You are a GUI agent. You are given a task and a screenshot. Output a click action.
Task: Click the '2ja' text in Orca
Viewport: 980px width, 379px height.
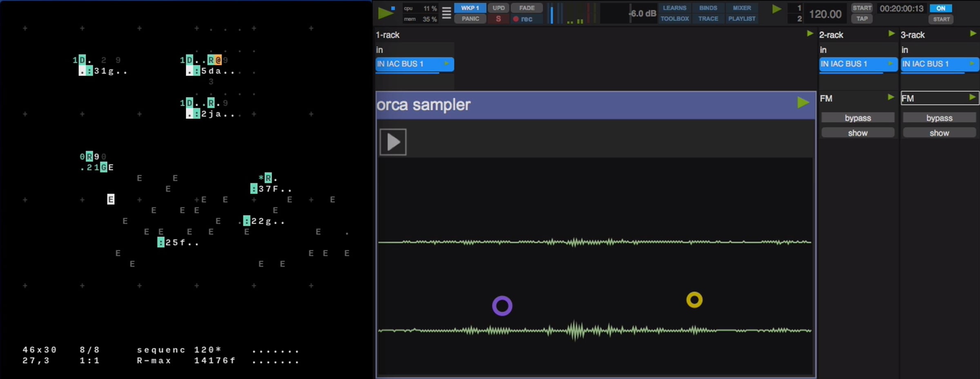[x=211, y=114]
